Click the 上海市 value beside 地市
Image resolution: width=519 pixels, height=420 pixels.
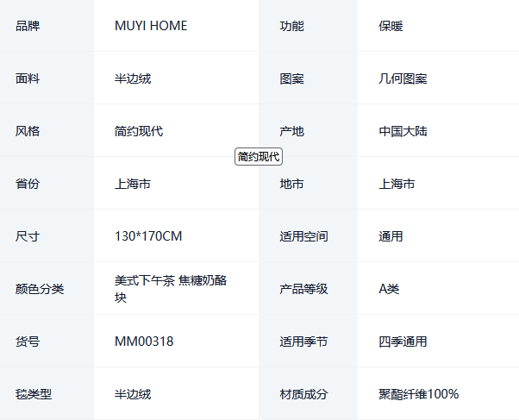[397, 184]
